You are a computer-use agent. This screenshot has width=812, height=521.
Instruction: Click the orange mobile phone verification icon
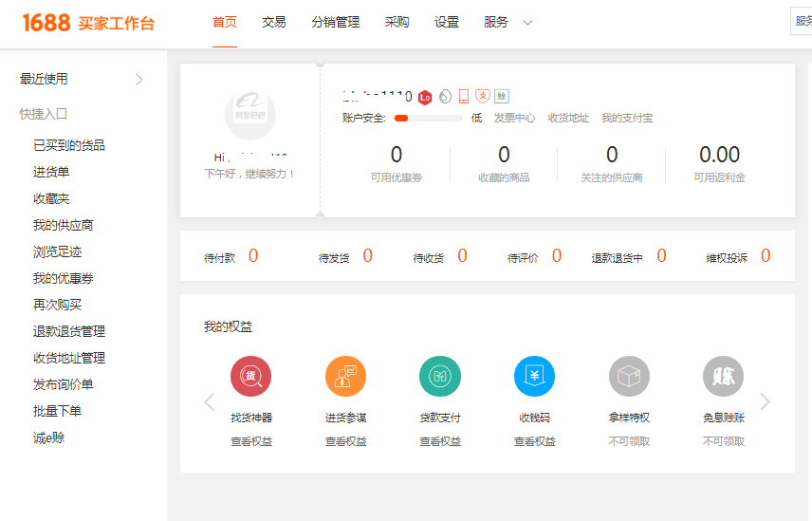click(x=464, y=96)
